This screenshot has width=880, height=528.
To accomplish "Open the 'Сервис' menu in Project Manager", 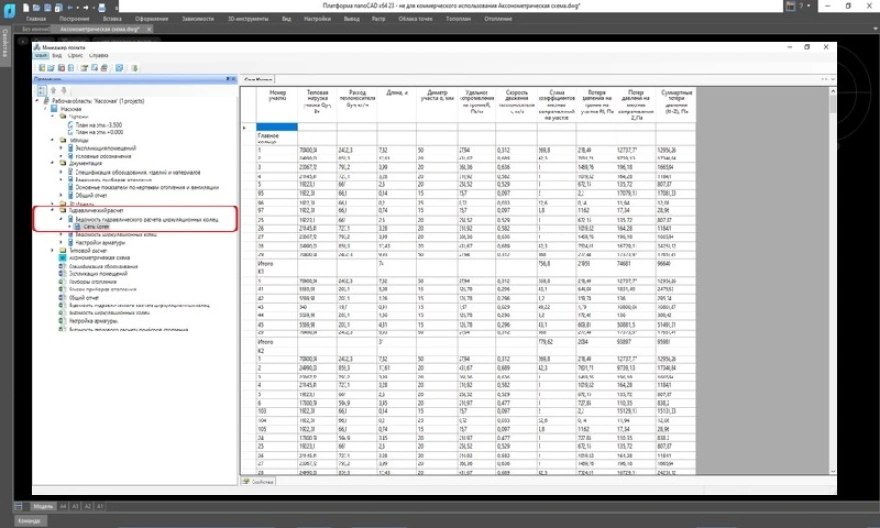I will point(75,55).
